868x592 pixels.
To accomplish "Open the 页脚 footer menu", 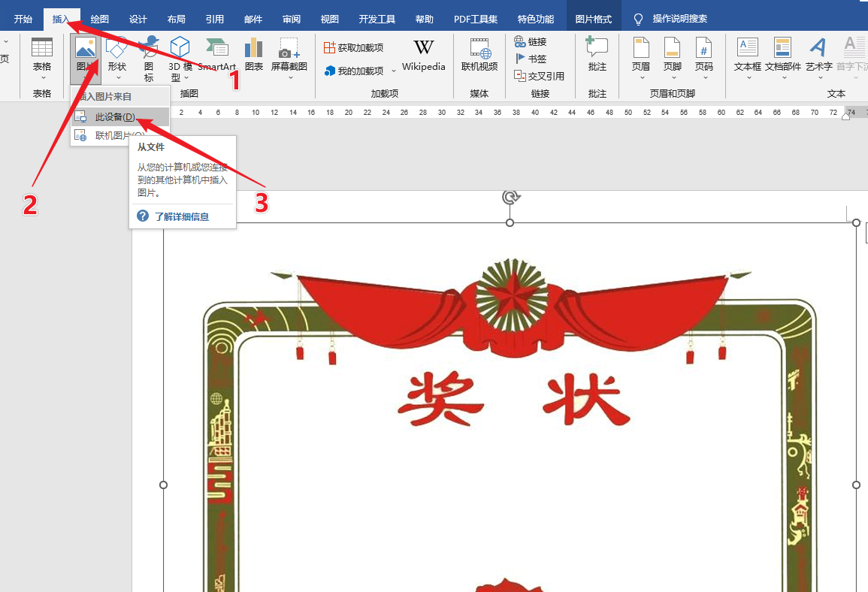I will click(x=672, y=58).
